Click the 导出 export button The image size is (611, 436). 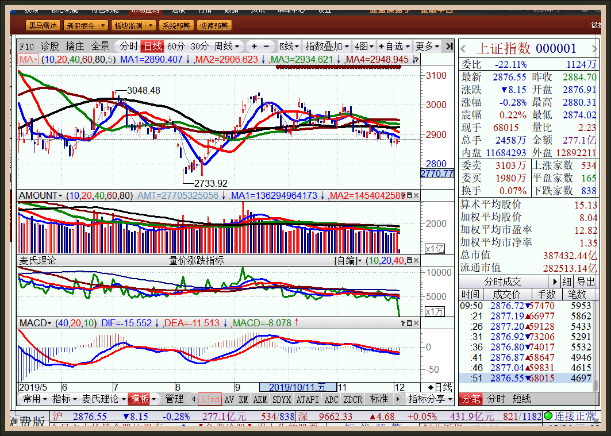click(586, 281)
